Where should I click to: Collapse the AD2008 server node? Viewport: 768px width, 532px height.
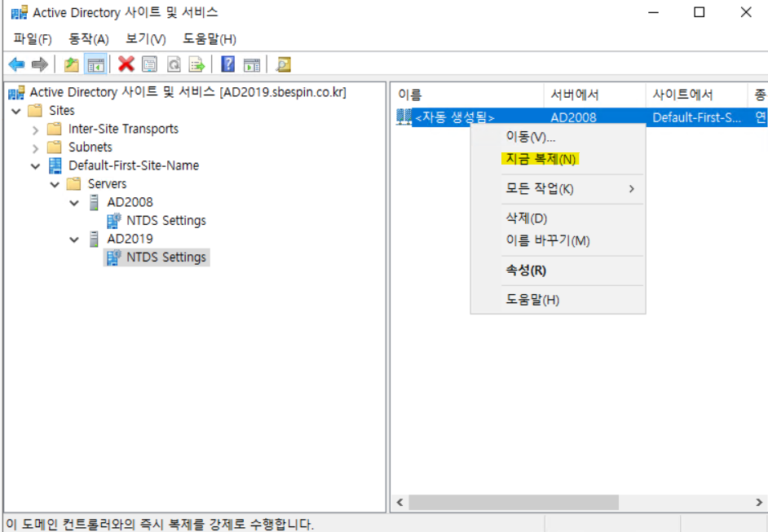(x=74, y=203)
